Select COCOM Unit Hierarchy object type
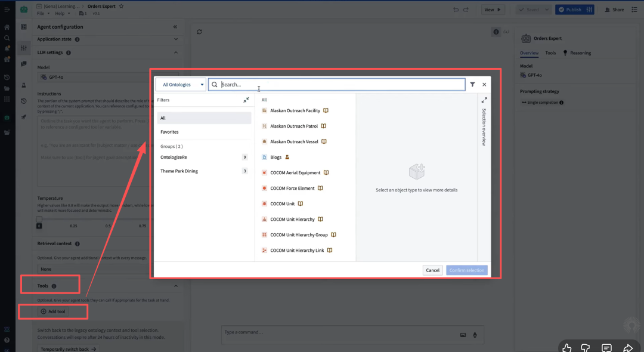The height and width of the screenshot is (352, 644). pos(292,220)
